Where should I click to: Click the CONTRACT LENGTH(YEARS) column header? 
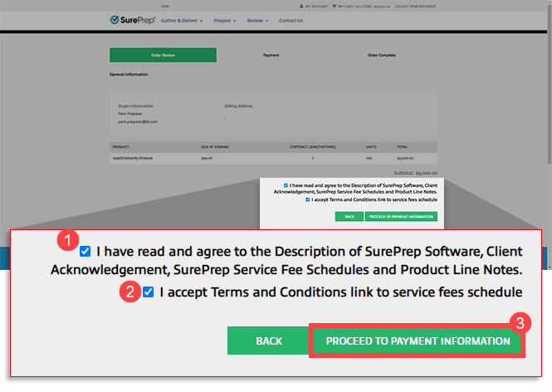313,147
